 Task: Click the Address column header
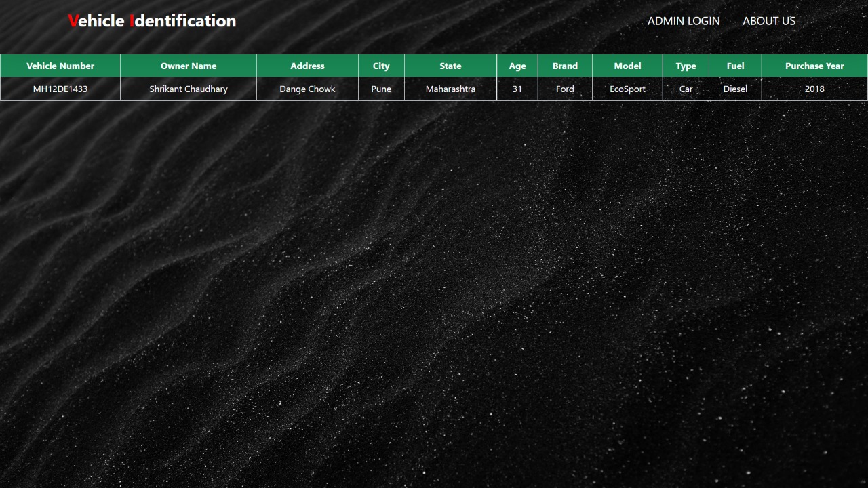[x=307, y=66]
